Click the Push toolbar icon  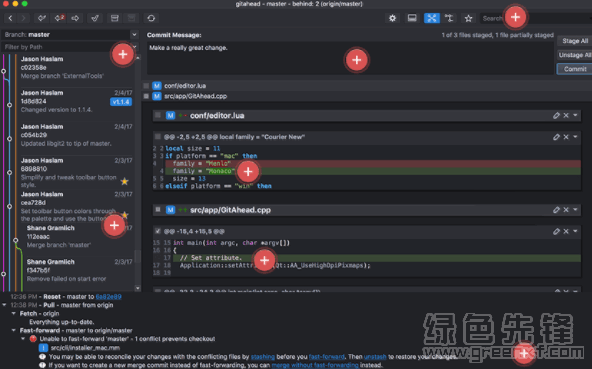[x=75, y=18]
